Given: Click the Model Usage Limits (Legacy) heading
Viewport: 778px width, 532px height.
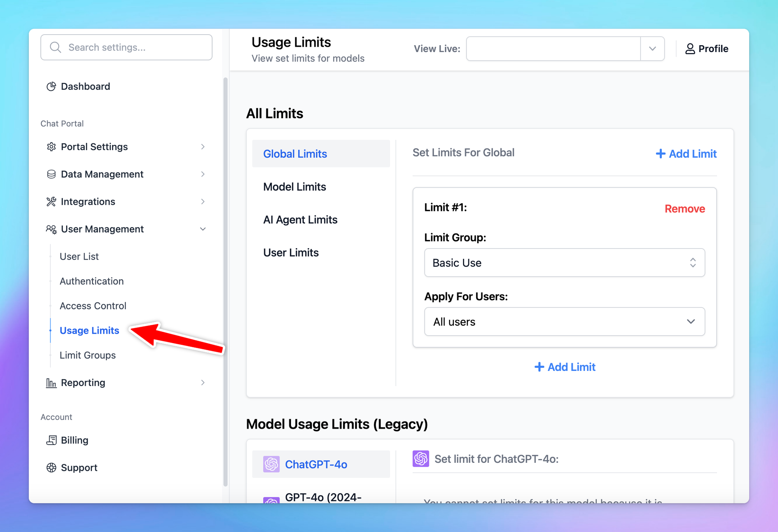Looking at the screenshot, I should (337, 424).
